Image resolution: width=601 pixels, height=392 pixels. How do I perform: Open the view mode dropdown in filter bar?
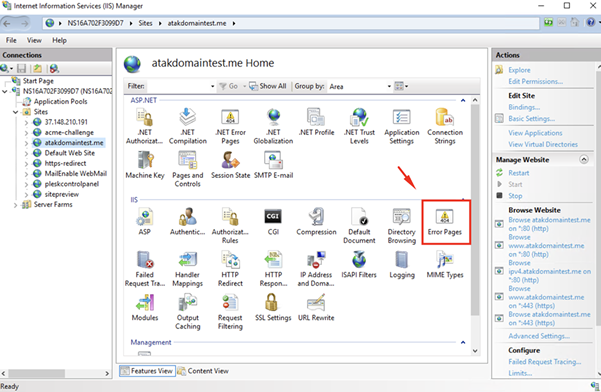[x=401, y=86]
